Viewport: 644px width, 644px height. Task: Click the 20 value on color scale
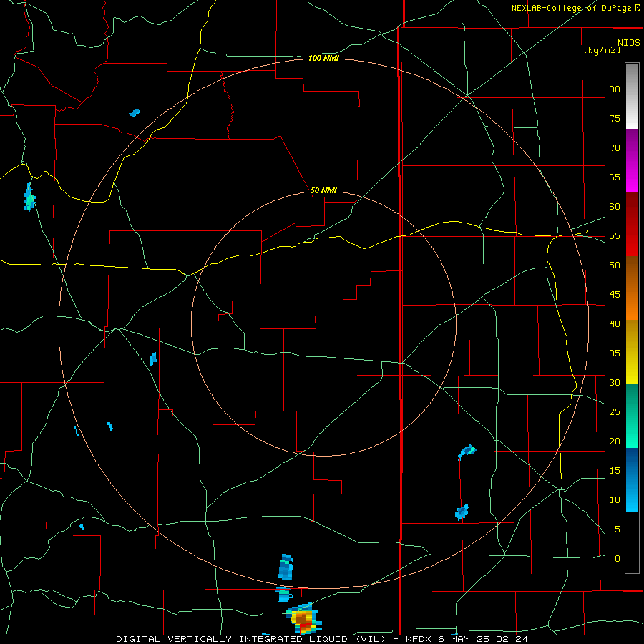click(615, 441)
